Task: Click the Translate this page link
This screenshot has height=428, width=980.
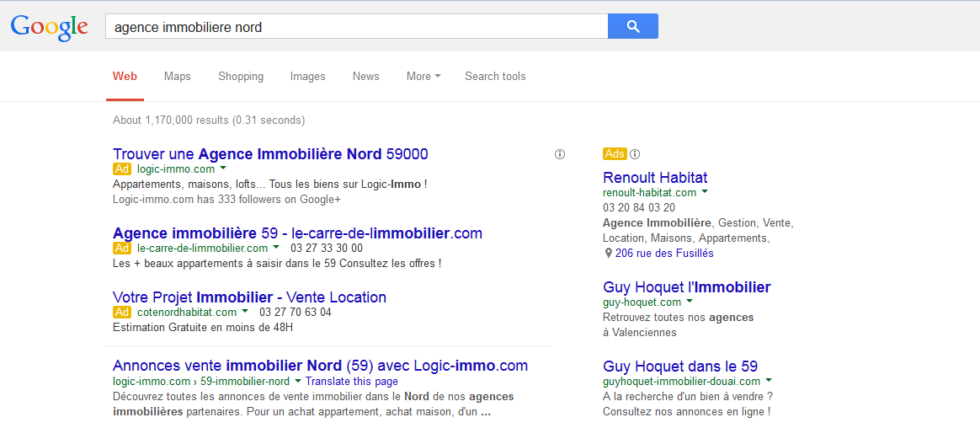Action: [x=352, y=381]
